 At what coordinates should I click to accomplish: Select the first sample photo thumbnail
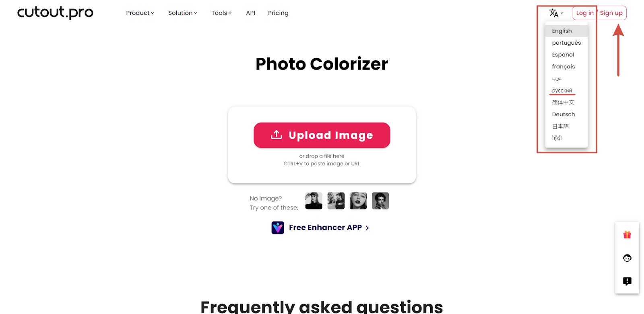[314, 201]
